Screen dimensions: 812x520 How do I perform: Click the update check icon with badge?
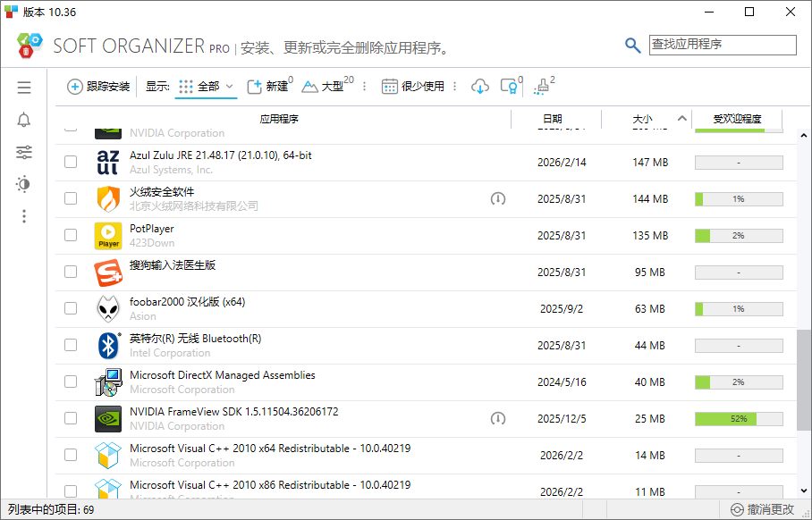[508, 87]
